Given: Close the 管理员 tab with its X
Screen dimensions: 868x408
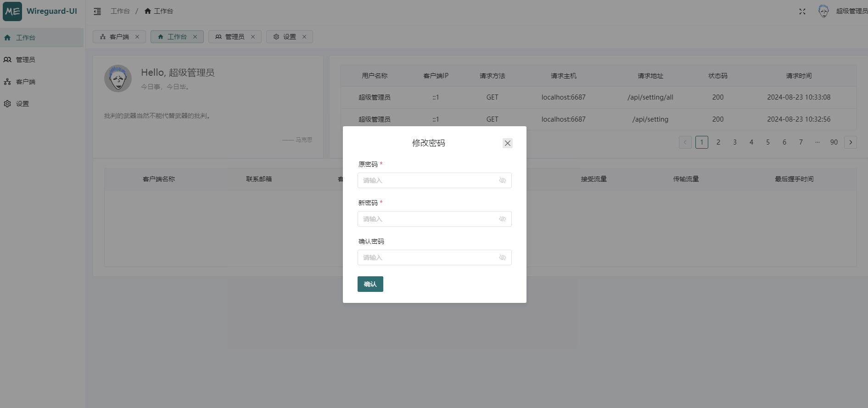Looking at the screenshot, I should click(x=253, y=37).
